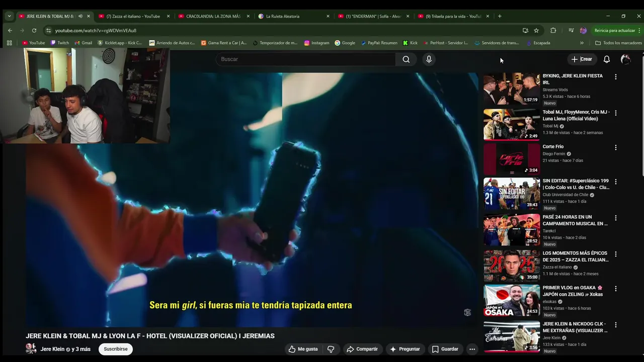Activate voice search microphone icon
Screen dimensions: 644x362
pyautogui.click(x=429, y=59)
